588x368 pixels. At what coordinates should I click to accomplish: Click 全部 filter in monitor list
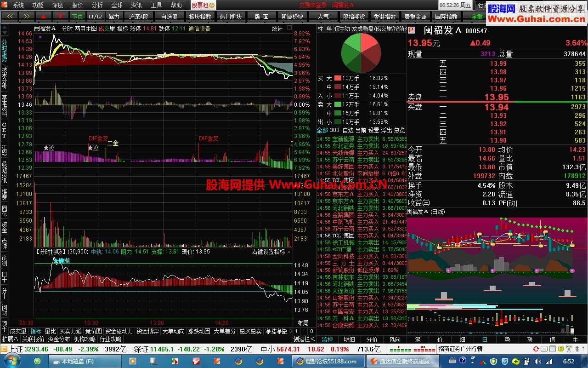pos(322,131)
